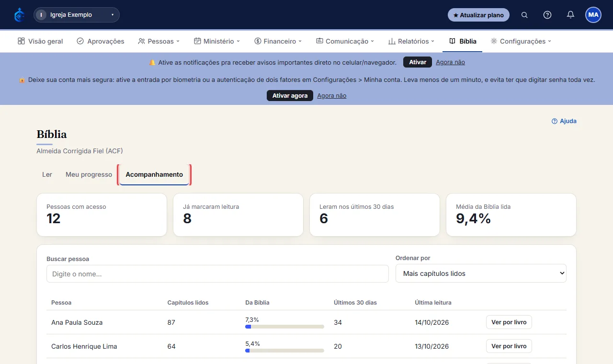The width and height of the screenshot is (613, 364).
Task: Click the Média da Bíblia lida card
Action: tap(511, 215)
